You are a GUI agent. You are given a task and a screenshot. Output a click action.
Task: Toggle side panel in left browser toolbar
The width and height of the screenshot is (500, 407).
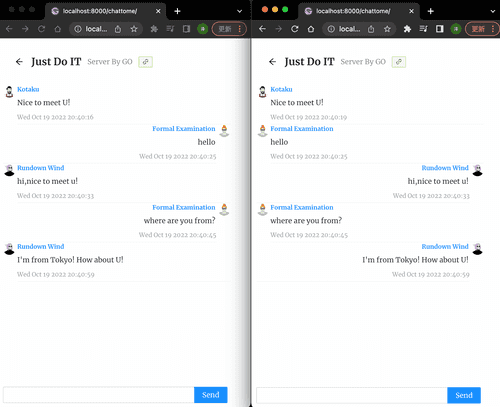(186, 29)
